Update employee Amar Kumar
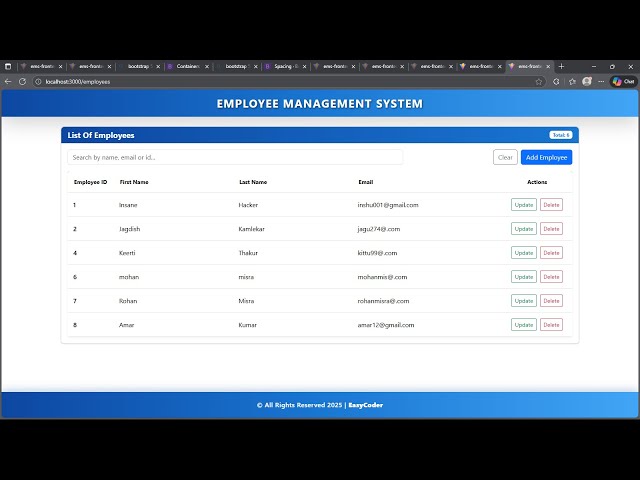Screen dimensions: 640x480 [x=524, y=325]
